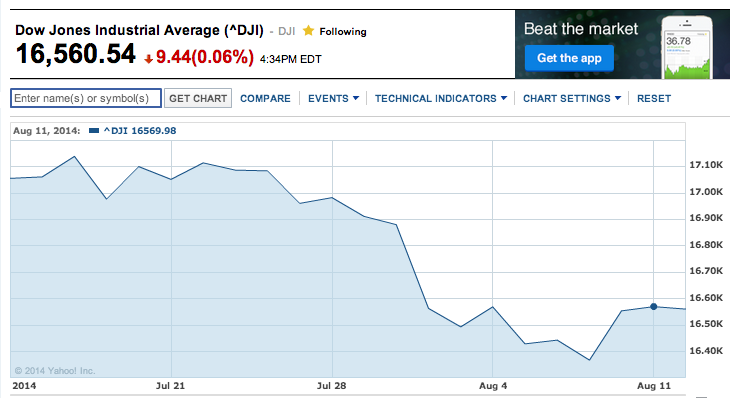Click the 16.90K axis label
The image size is (734, 398).
706,218
